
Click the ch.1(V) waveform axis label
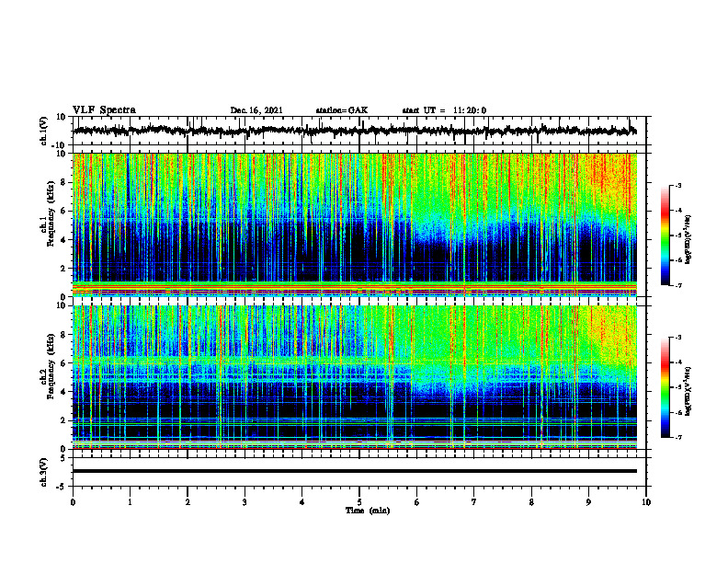click(43, 131)
